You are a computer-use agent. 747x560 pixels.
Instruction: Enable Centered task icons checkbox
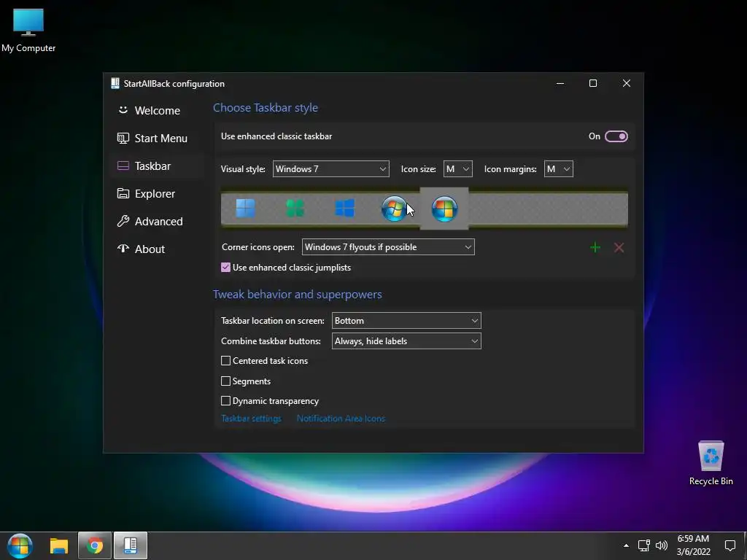click(x=226, y=361)
